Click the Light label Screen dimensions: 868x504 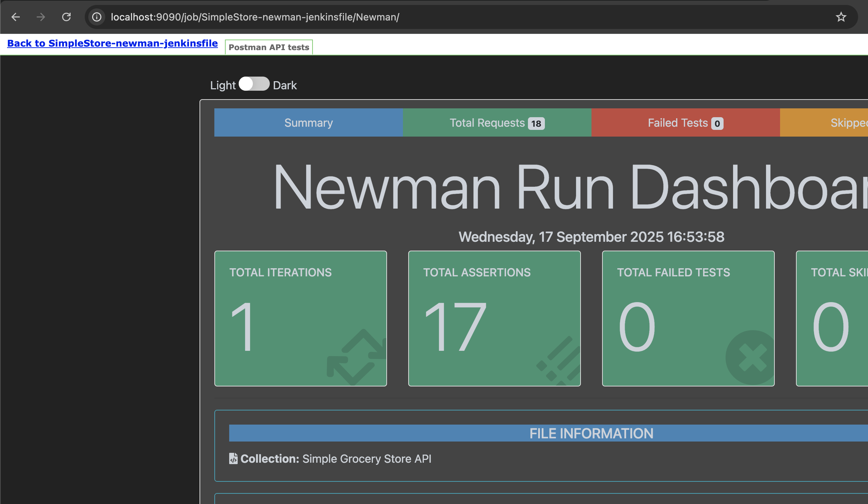(223, 85)
